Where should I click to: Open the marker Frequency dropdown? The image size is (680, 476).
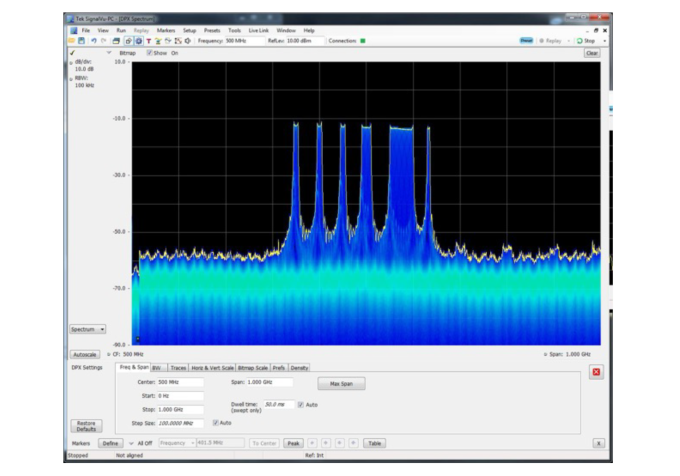click(x=176, y=442)
